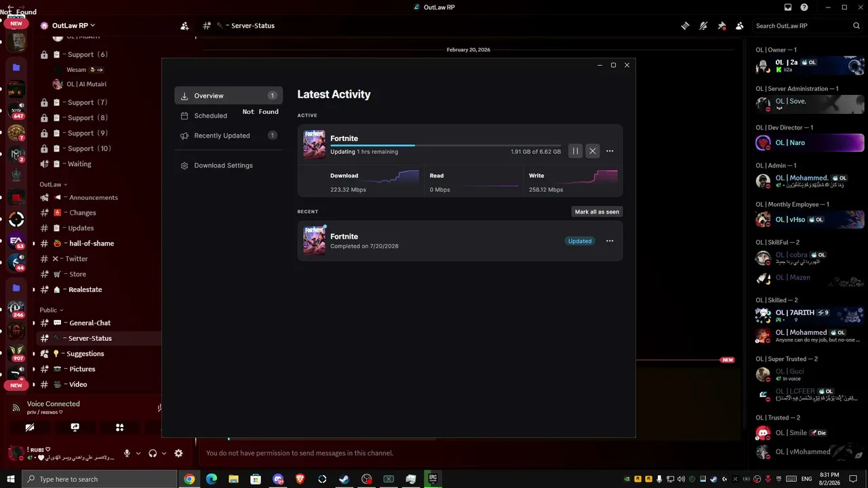868x488 pixels.
Task: Toggle notification settings bell in the channel header
Action: (704, 26)
